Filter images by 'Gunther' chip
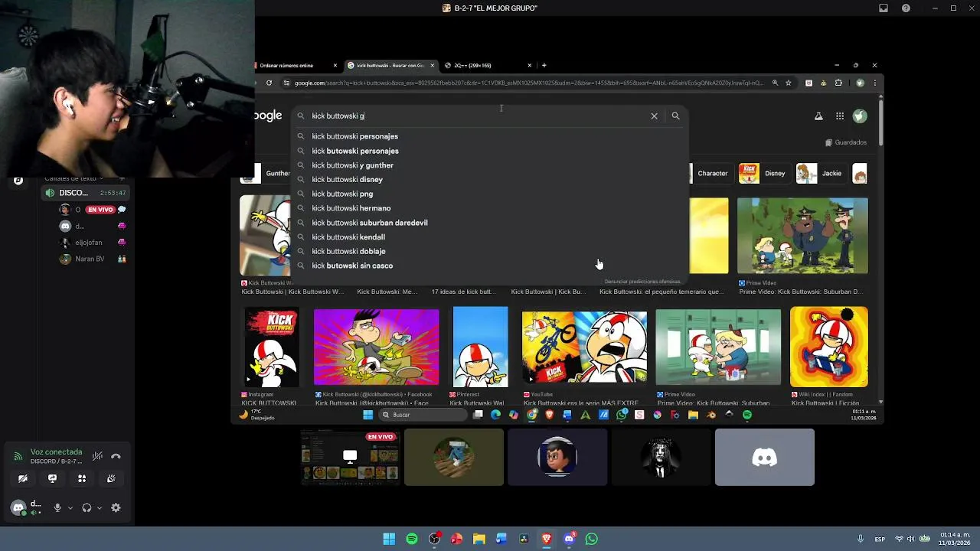This screenshot has height=551, width=980. click(266, 173)
